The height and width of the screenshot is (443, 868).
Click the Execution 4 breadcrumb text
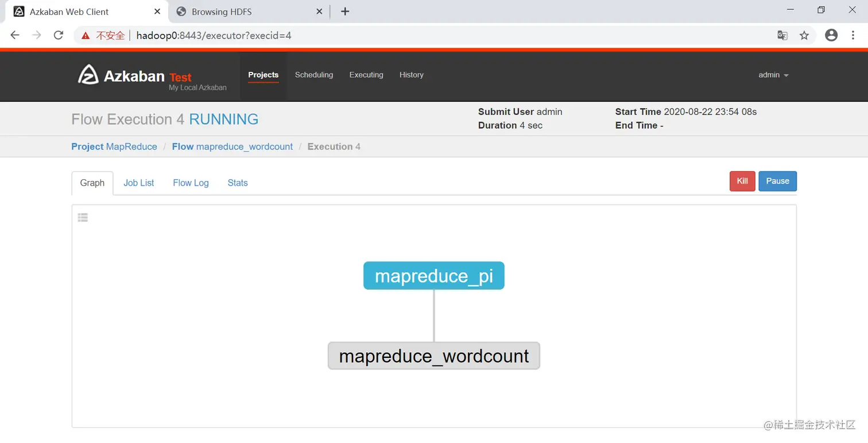pos(334,147)
